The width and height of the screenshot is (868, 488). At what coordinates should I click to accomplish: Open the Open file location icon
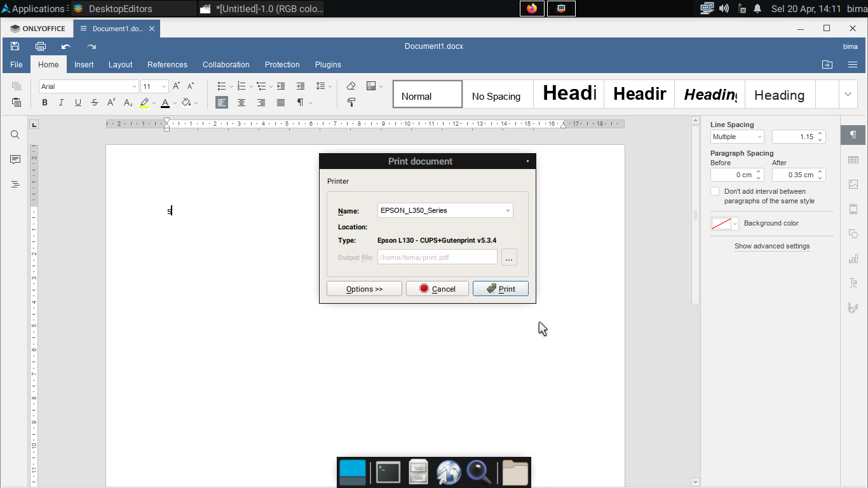point(827,64)
